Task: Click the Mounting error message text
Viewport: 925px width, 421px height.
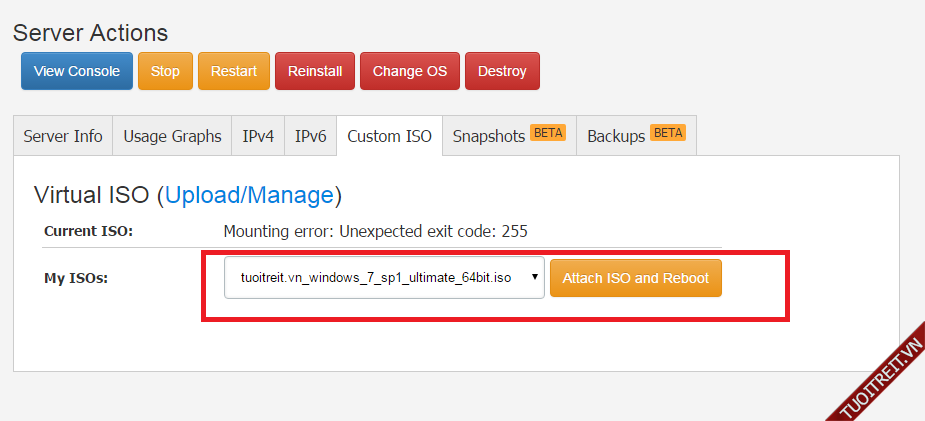Action: 375,231
